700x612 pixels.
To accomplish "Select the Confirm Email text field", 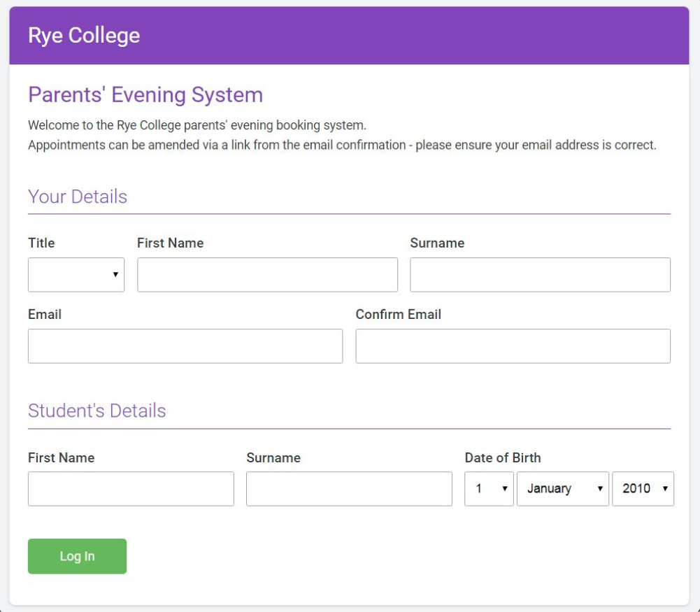I will pos(513,346).
